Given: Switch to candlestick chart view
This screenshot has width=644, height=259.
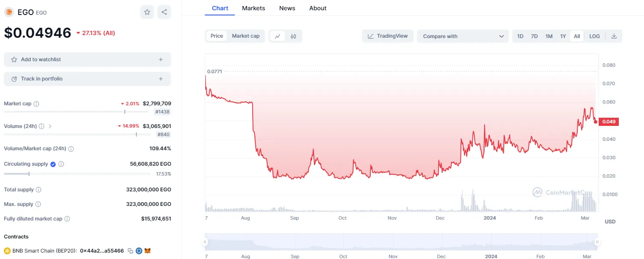Looking at the screenshot, I should pos(293,36).
